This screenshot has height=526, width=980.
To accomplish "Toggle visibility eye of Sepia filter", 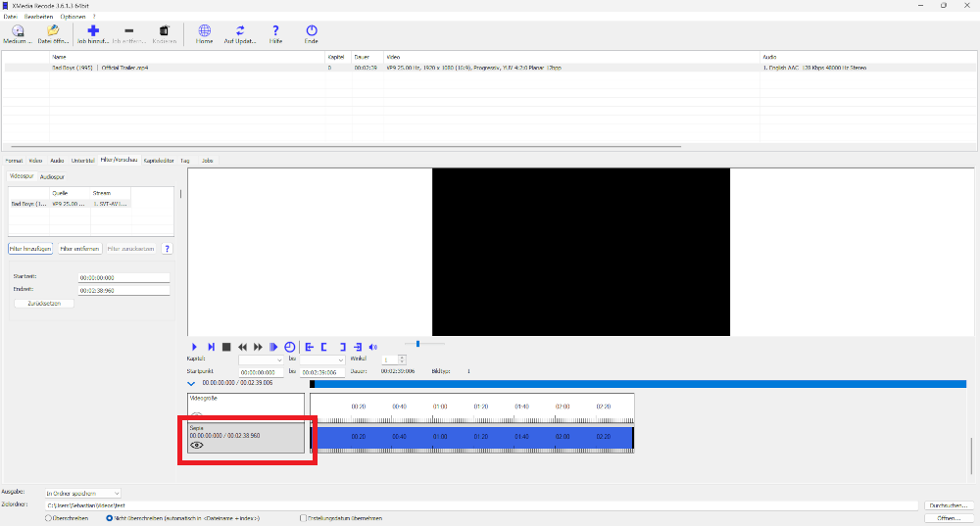I will coord(197,446).
